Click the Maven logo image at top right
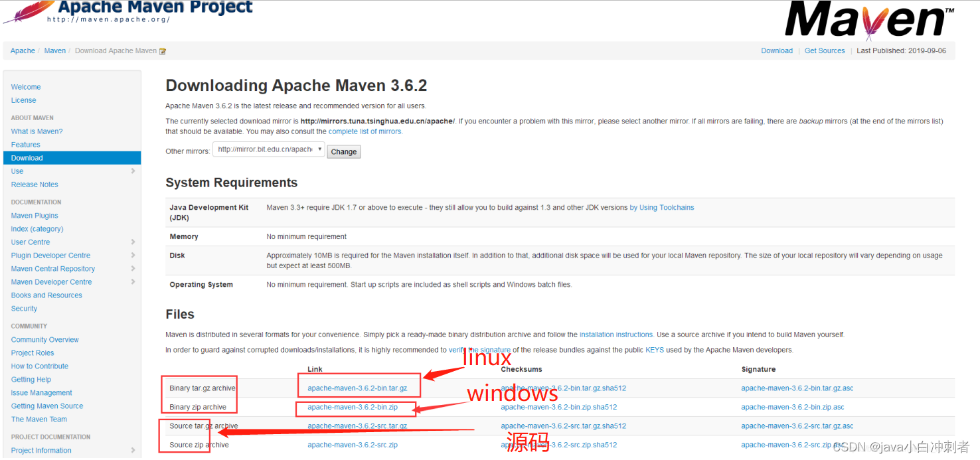 pyautogui.click(x=870, y=20)
